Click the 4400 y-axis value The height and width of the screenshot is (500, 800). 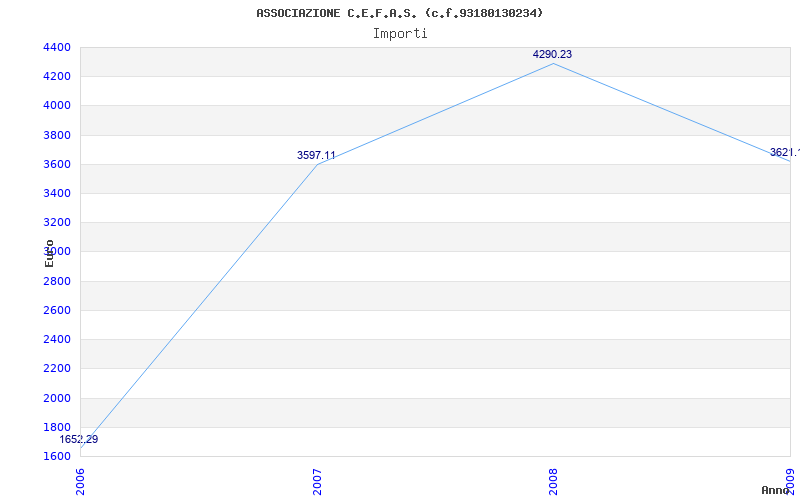tap(57, 47)
